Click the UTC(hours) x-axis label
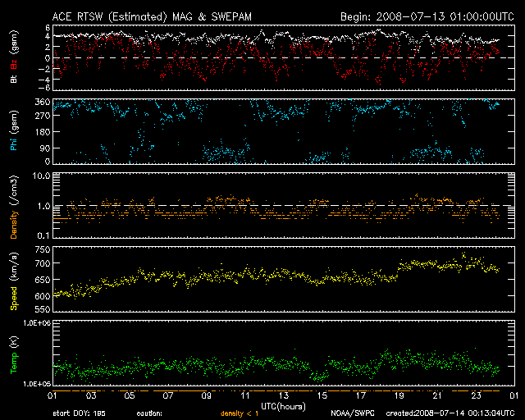The height and width of the screenshot is (420, 525). pos(283,405)
